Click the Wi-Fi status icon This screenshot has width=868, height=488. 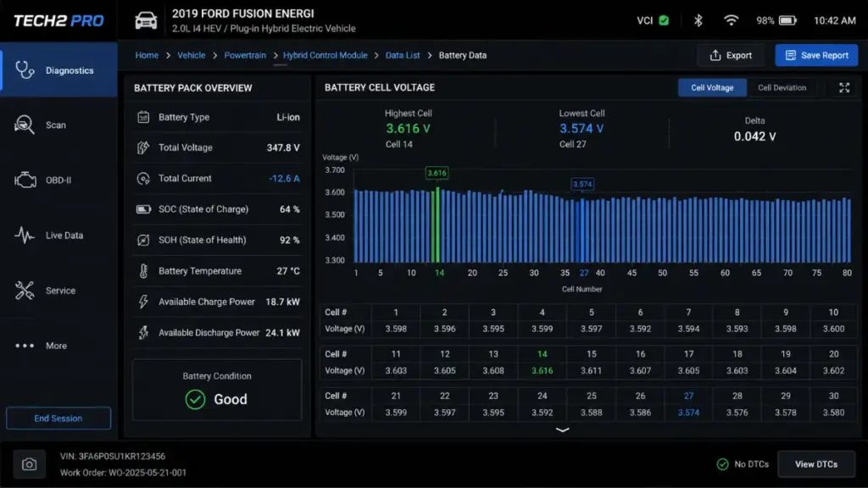pos(731,20)
